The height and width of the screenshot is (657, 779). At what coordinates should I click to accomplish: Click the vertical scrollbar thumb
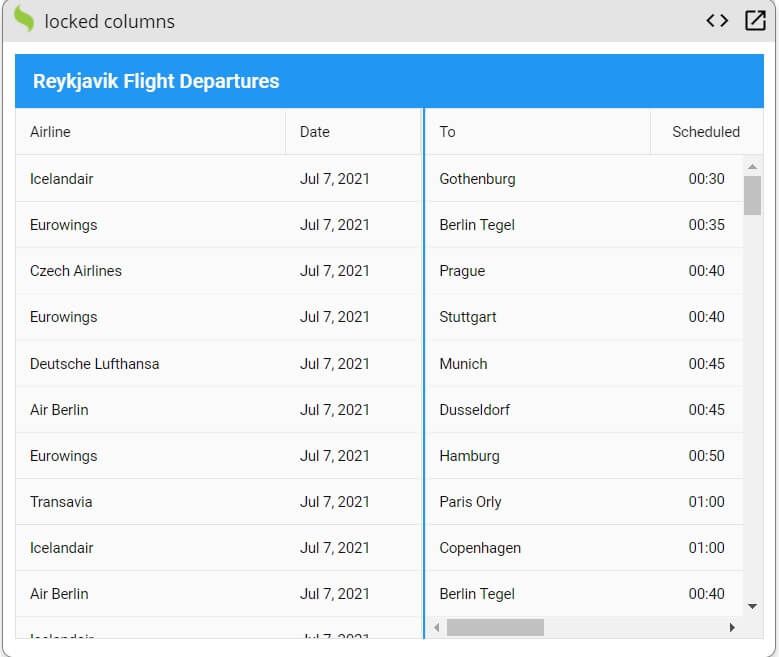point(753,195)
